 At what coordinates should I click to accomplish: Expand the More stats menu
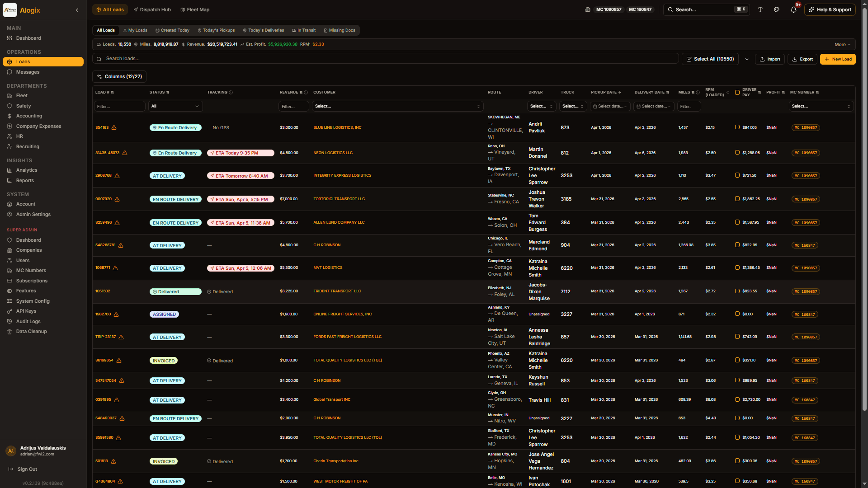pyautogui.click(x=843, y=45)
